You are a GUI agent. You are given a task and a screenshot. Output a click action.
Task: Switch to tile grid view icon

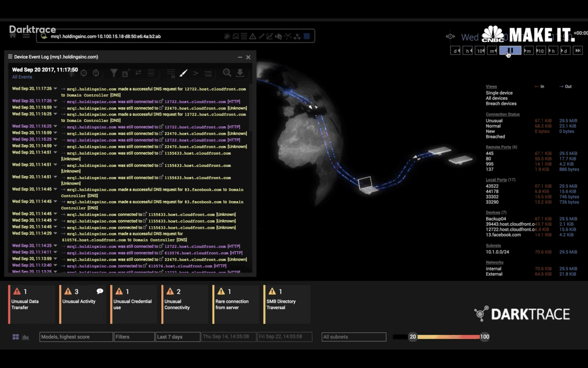[x=16, y=337]
